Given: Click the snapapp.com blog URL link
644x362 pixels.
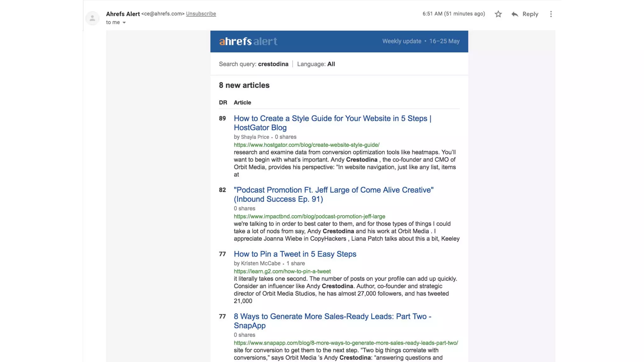Looking at the screenshot, I should [346, 343].
